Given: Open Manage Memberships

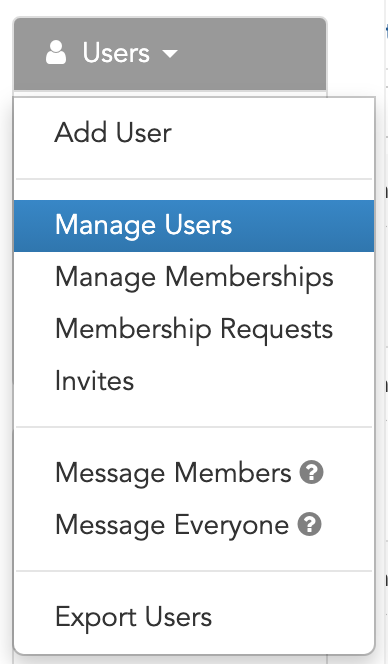Looking at the screenshot, I should [194, 277].
